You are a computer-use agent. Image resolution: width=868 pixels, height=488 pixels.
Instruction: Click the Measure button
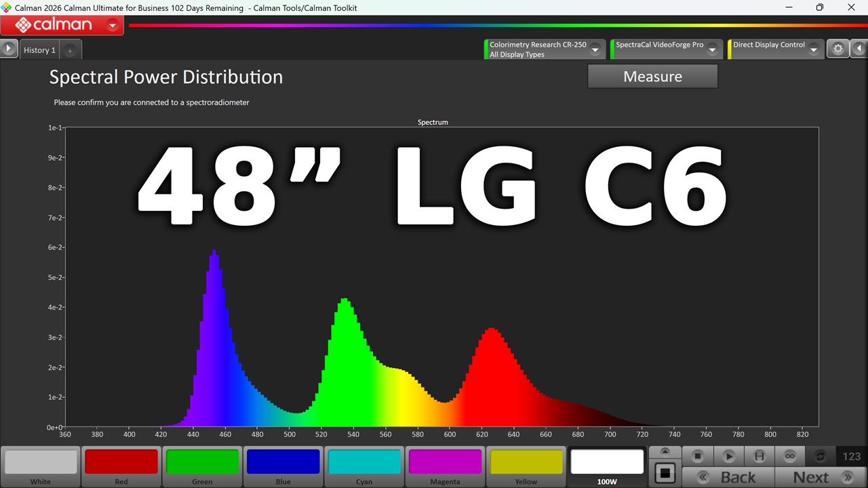[652, 77]
